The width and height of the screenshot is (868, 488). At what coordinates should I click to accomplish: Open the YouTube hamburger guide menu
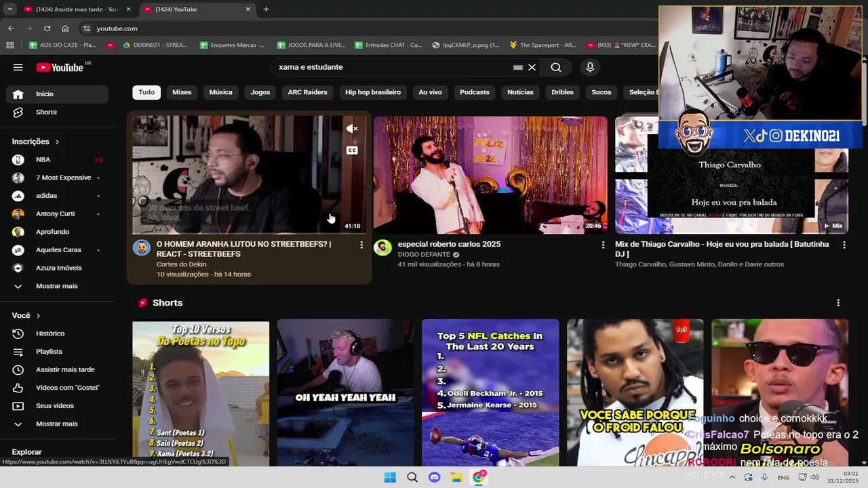click(18, 67)
